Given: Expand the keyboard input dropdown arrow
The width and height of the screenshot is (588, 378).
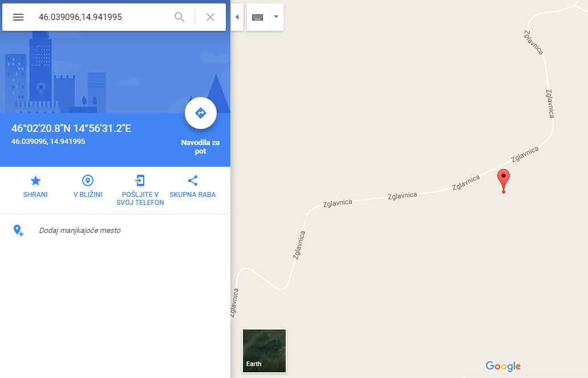Looking at the screenshot, I should tap(277, 17).
